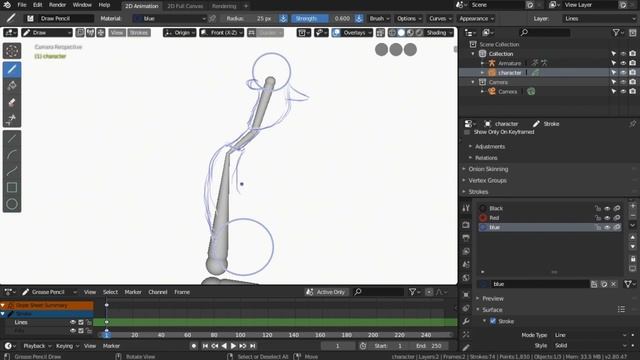Switch to the Rendering workspace tab
The height and width of the screenshot is (360, 640).
click(x=224, y=6)
